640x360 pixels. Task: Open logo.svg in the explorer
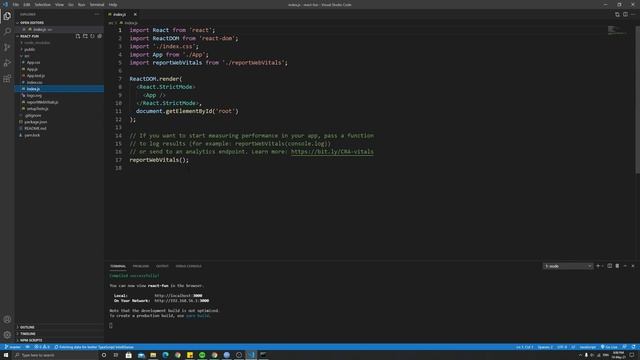point(34,96)
